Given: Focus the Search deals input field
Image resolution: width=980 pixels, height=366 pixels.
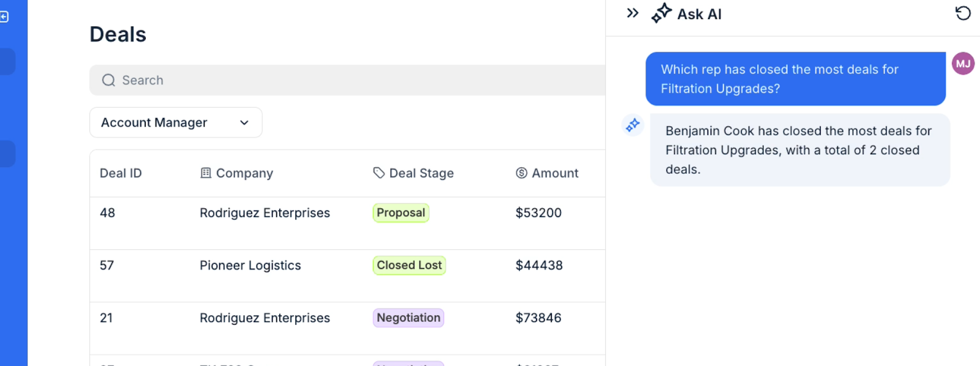Looking at the screenshot, I should tap(347, 80).
